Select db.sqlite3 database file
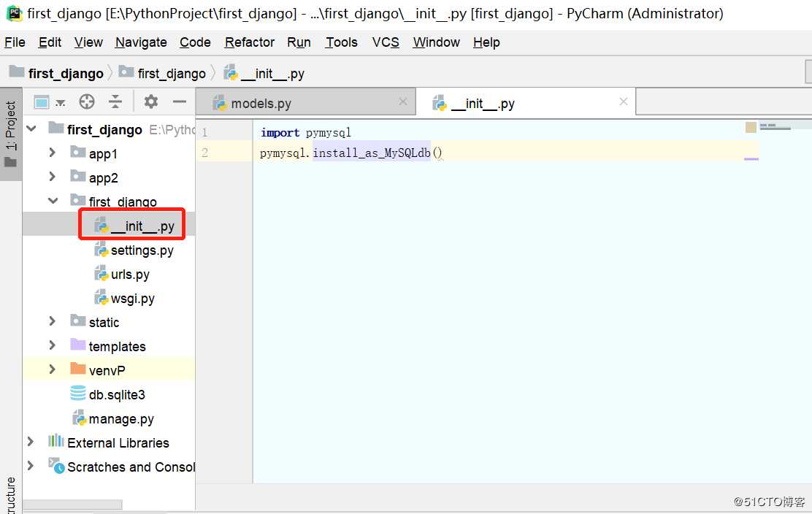 [x=117, y=395]
